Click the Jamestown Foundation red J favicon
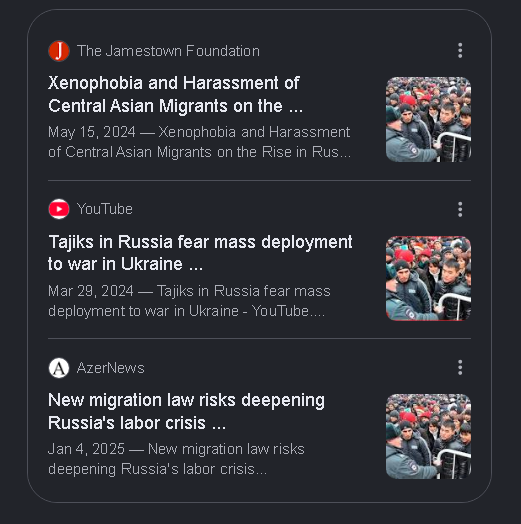The height and width of the screenshot is (524, 521). [x=59, y=51]
